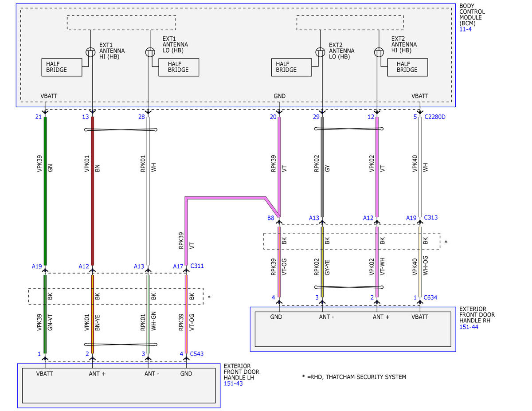
Task: Select connector label C313
Action: (x=431, y=218)
